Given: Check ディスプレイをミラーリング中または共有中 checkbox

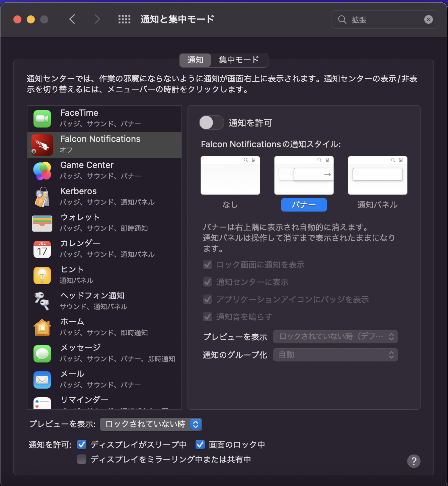Looking at the screenshot, I should pos(82,459).
